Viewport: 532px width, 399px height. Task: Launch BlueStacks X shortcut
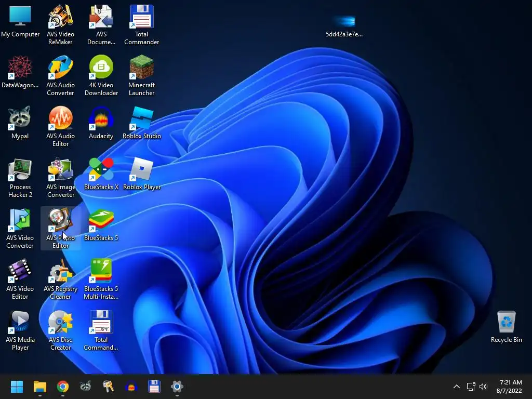click(101, 174)
